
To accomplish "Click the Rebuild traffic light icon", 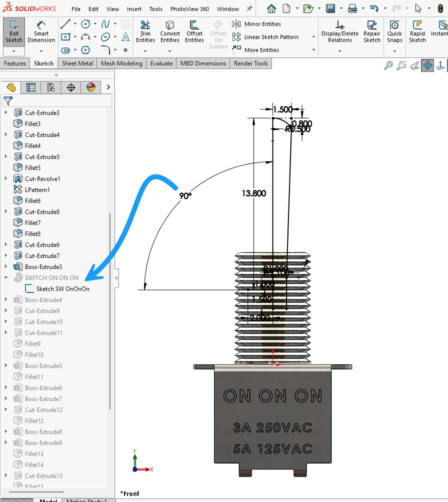I will (x=440, y=8).
